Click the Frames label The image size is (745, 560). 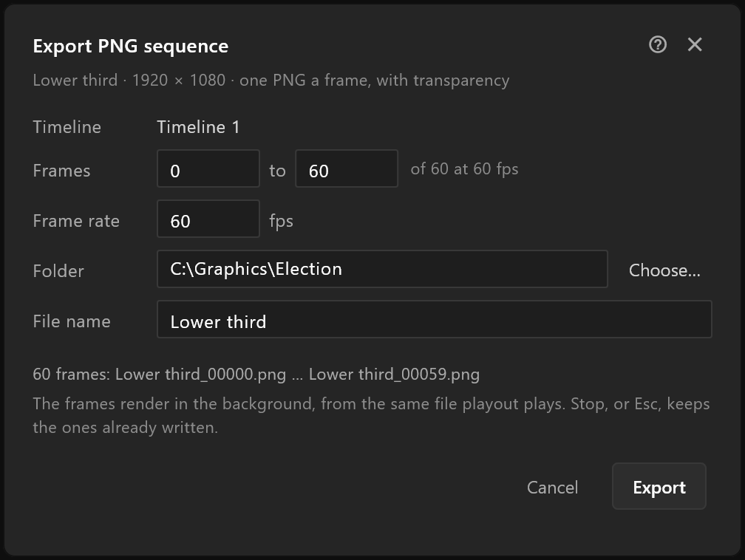point(61,171)
